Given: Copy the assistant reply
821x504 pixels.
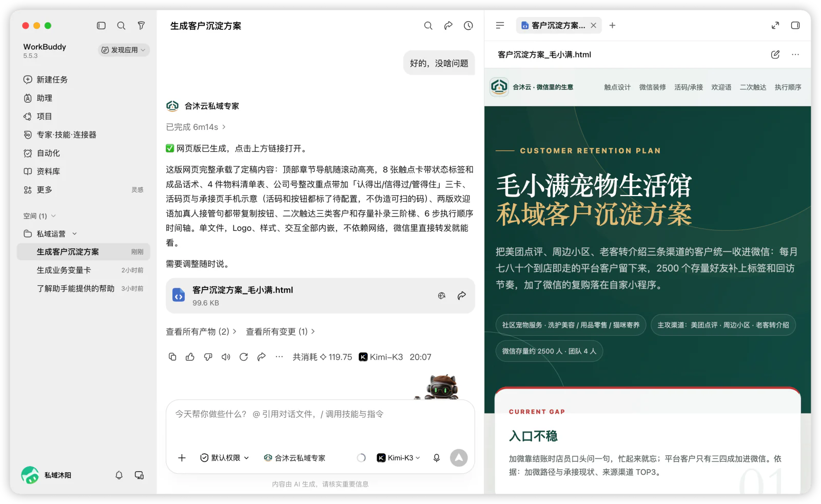Looking at the screenshot, I should click(x=172, y=357).
